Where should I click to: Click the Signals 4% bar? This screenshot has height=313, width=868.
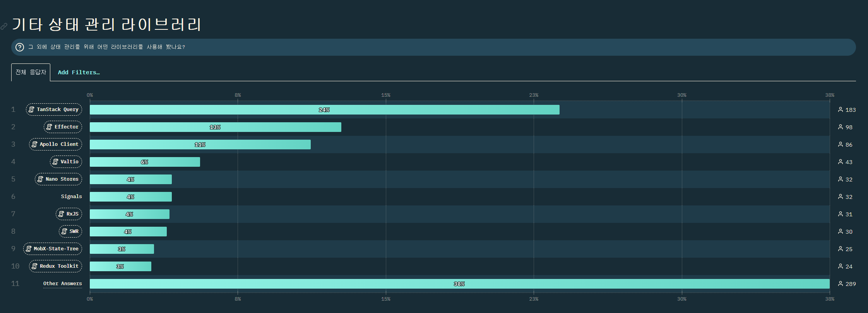click(x=131, y=197)
